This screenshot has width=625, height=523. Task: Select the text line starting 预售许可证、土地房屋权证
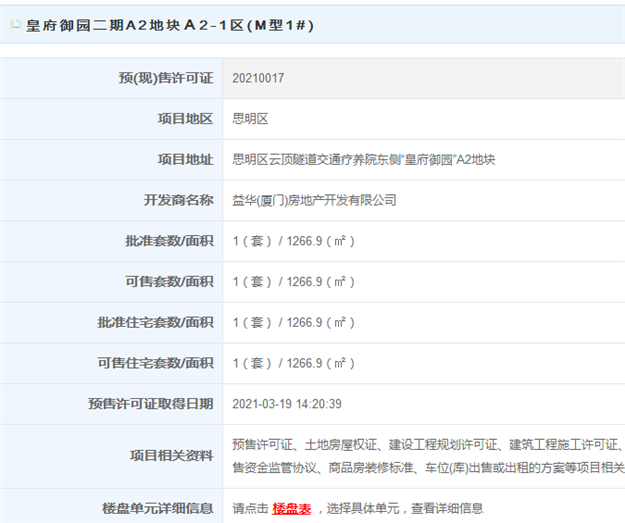428,444
